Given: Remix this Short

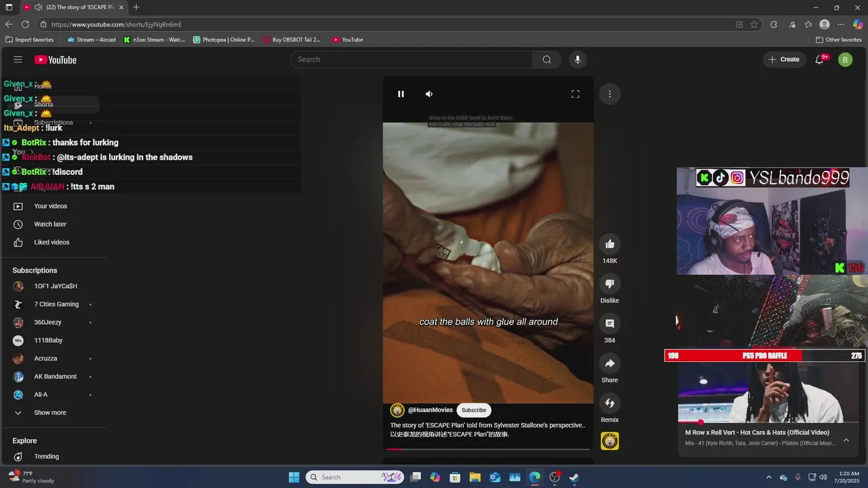Looking at the screenshot, I should [610, 403].
